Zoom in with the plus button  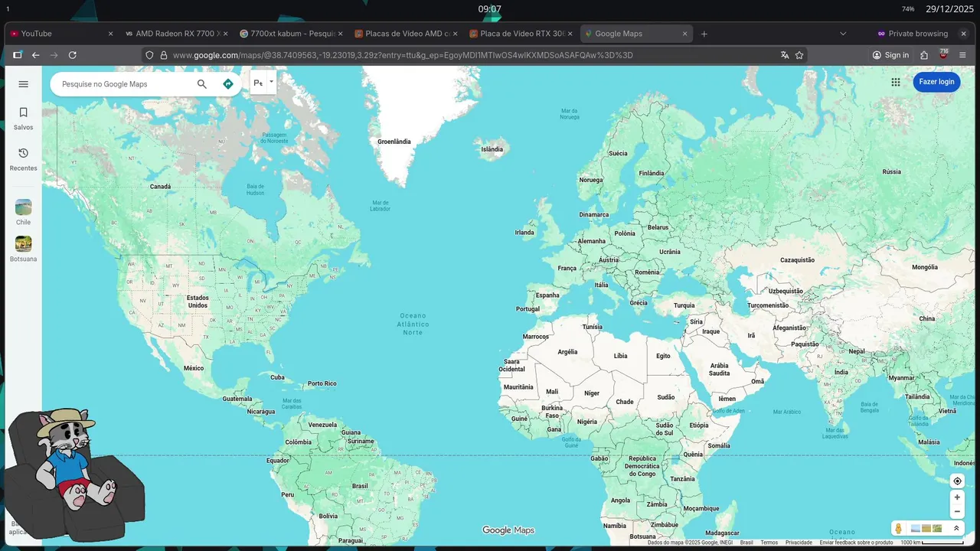957,497
